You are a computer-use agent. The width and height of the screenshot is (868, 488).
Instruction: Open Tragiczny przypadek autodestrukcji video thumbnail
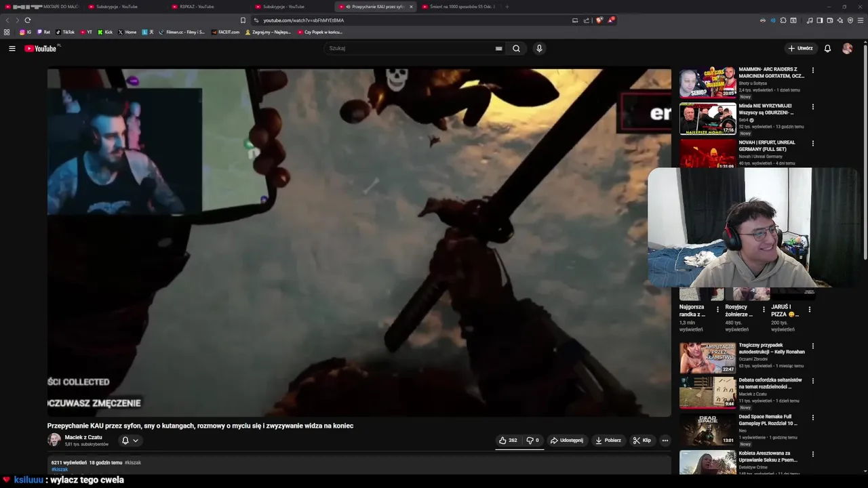point(707,358)
